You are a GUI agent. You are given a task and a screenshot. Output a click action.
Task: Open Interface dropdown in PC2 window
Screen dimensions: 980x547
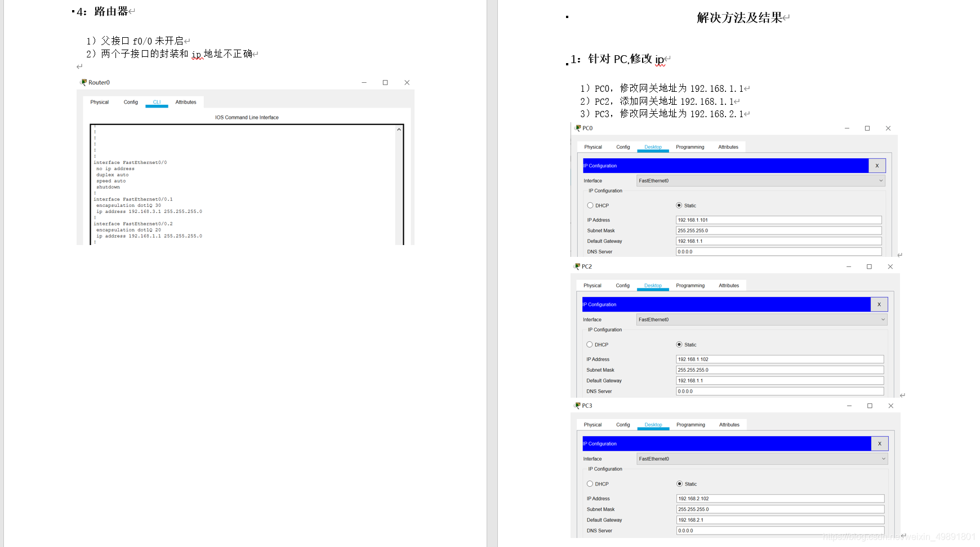coord(762,319)
